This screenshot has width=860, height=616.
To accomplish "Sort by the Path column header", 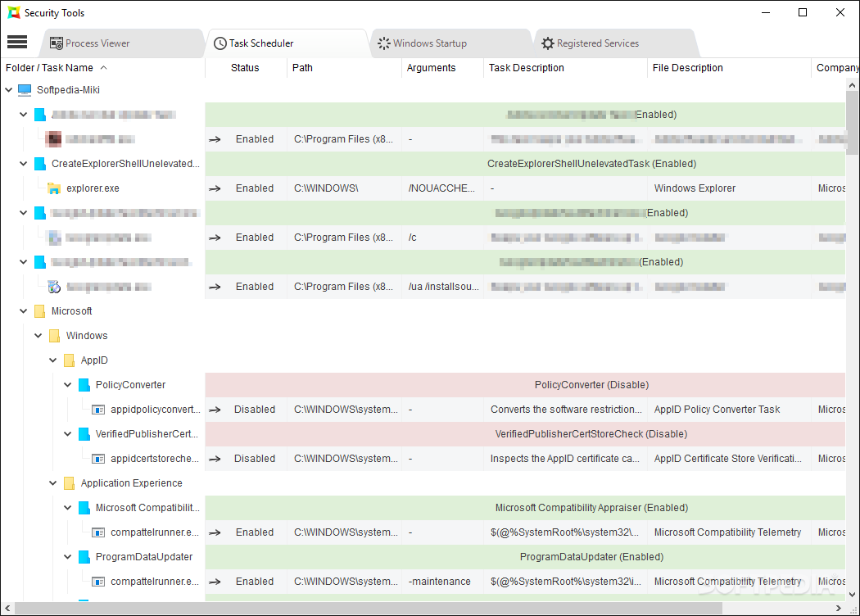I will click(344, 68).
